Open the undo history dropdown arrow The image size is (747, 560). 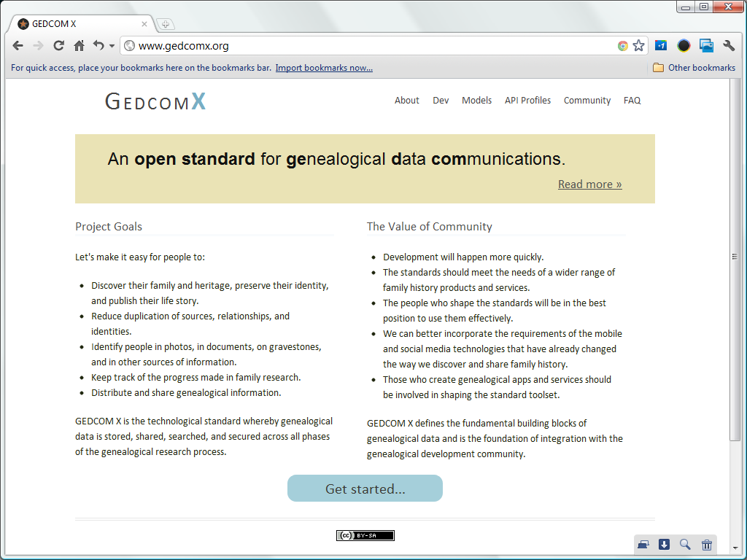[x=111, y=45]
